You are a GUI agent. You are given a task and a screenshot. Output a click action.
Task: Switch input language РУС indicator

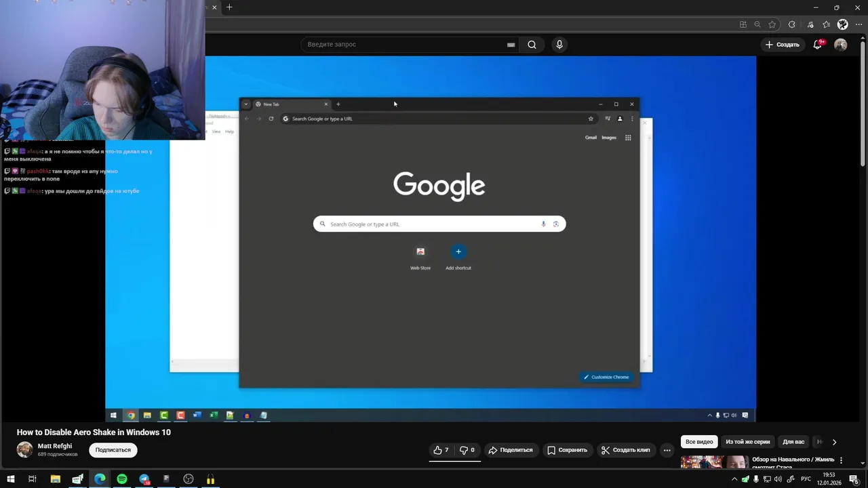pos(806,479)
